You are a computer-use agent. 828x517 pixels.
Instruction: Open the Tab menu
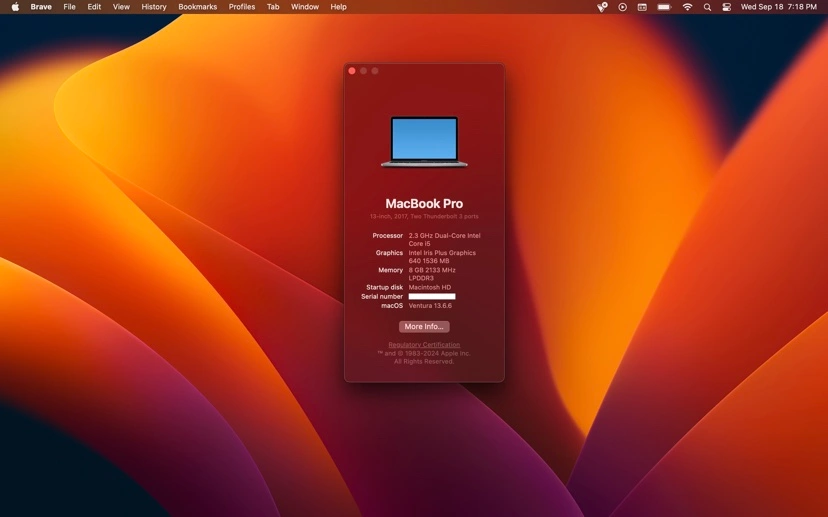point(273,7)
